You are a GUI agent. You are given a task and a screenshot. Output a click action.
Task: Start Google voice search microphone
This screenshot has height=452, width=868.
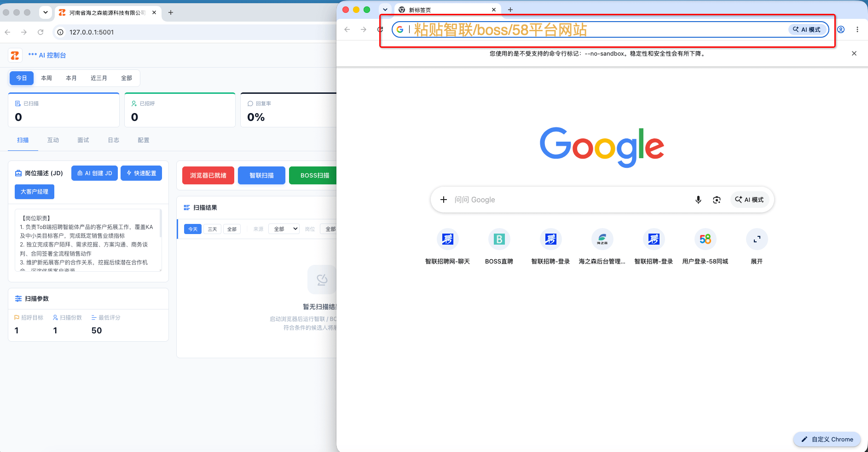pos(698,200)
